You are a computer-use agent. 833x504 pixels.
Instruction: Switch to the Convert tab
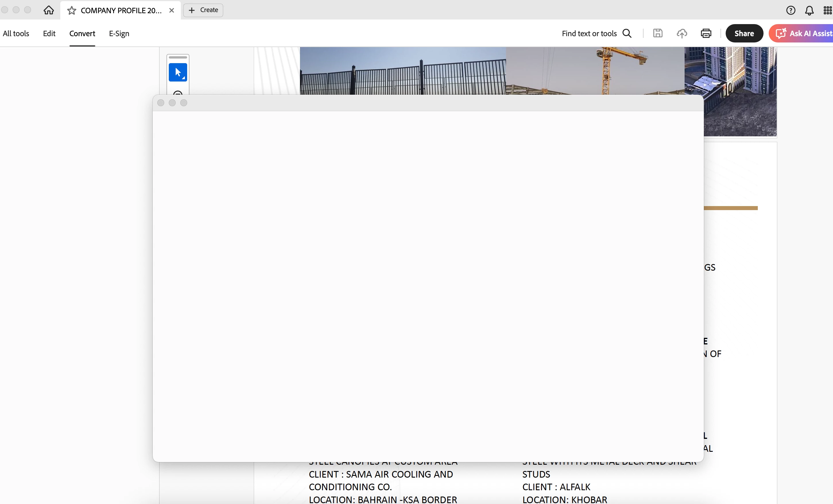(x=82, y=34)
